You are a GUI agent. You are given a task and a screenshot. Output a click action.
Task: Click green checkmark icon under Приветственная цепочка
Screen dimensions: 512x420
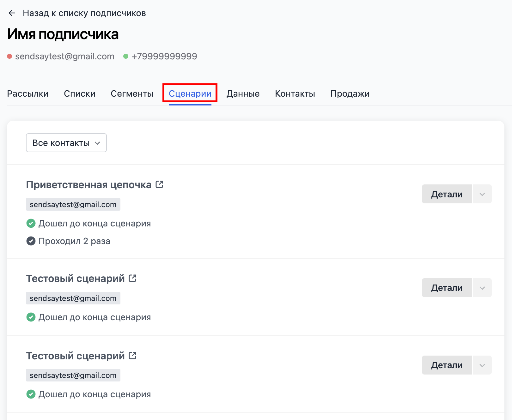(x=31, y=223)
